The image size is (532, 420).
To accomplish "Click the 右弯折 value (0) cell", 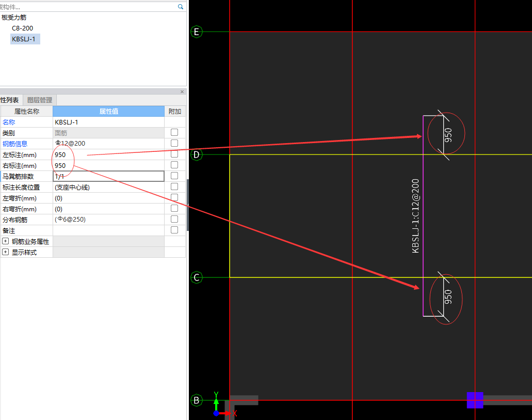I will [x=108, y=209].
